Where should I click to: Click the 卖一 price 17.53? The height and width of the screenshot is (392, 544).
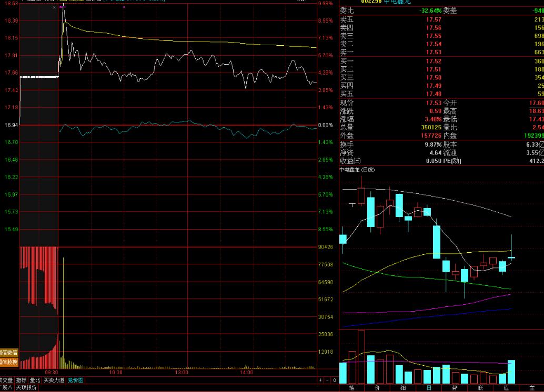coord(434,53)
